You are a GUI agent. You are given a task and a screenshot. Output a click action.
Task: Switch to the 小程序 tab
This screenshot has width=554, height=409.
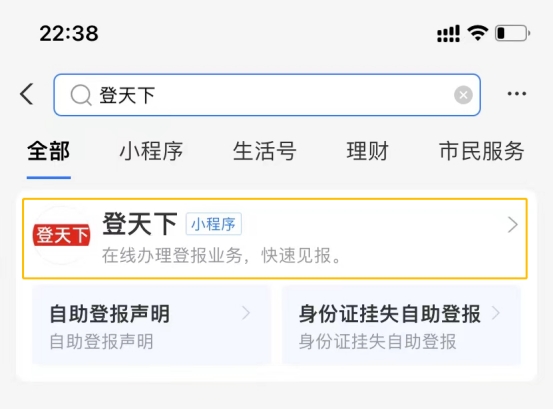pos(151,151)
